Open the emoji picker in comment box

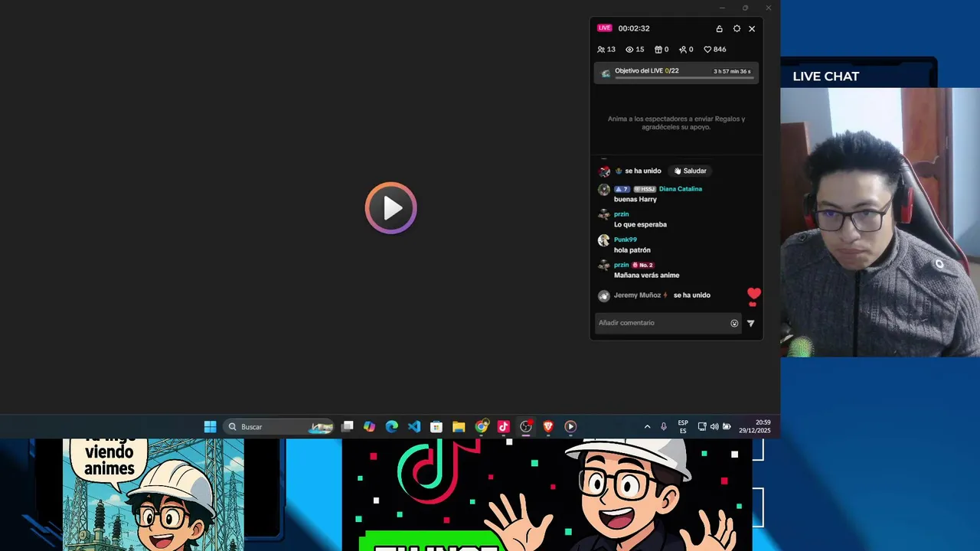click(734, 323)
